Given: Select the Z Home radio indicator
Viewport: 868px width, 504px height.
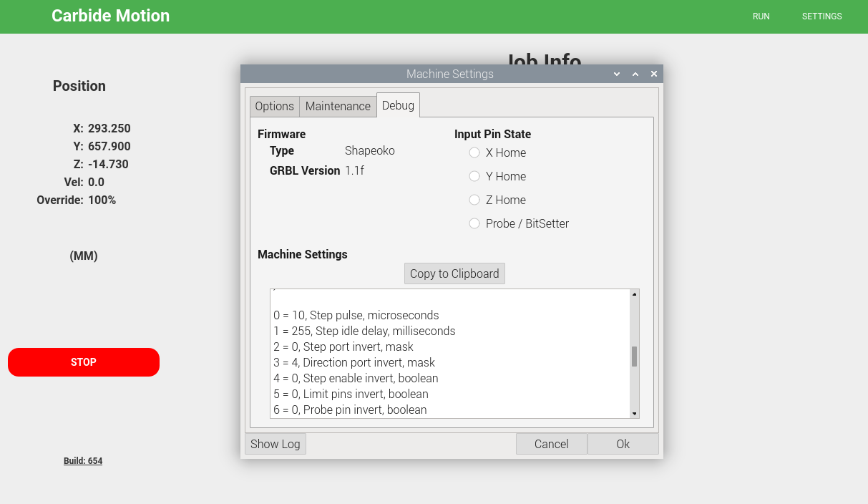Looking at the screenshot, I should (474, 200).
